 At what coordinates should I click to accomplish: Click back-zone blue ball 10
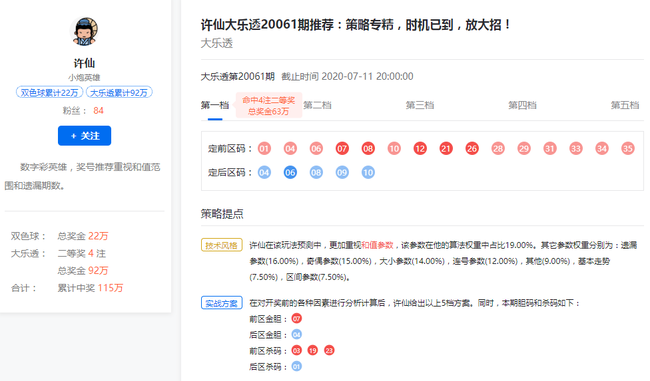coord(368,172)
